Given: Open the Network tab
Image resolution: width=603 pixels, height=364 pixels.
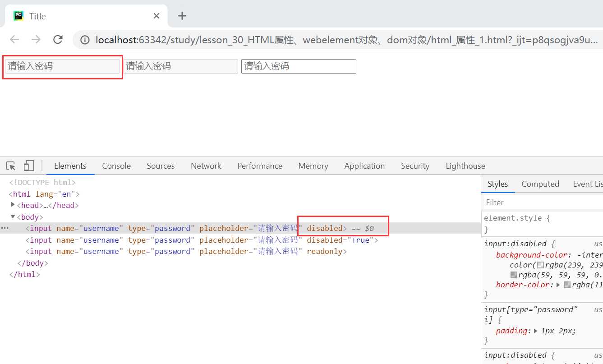Looking at the screenshot, I should coord(206,166).
